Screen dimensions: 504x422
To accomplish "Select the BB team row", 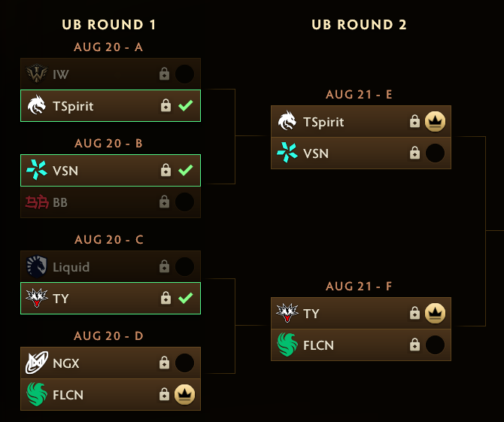I will 111,202.
